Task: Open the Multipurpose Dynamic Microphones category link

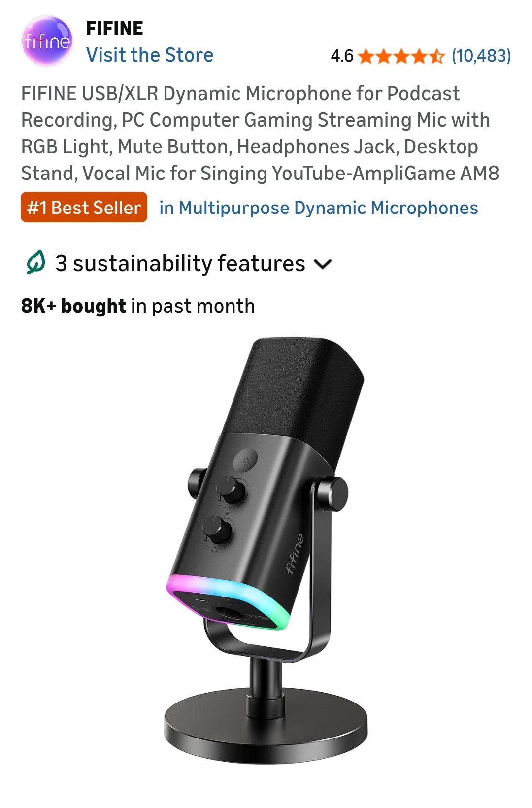Action: (x=318, y=208)
